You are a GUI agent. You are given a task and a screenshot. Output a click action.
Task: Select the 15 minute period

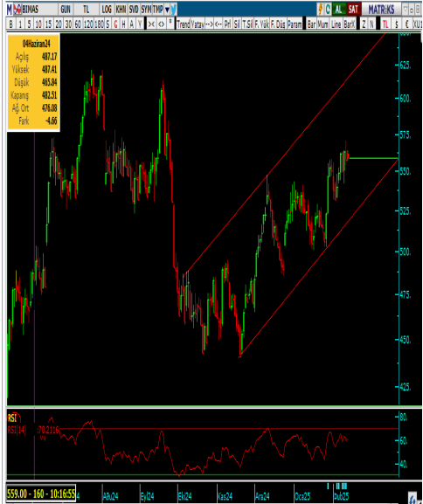(x=48, y=24)
